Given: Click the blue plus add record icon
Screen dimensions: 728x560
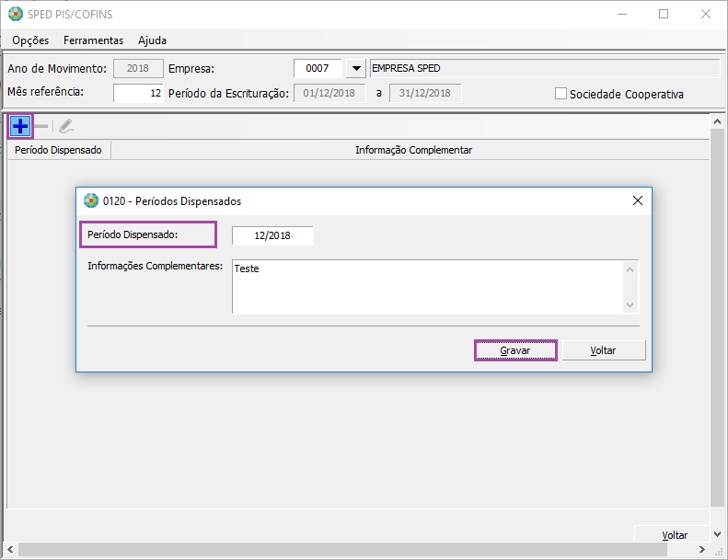Looking at the screenshot, I should [x=20, y=126].
